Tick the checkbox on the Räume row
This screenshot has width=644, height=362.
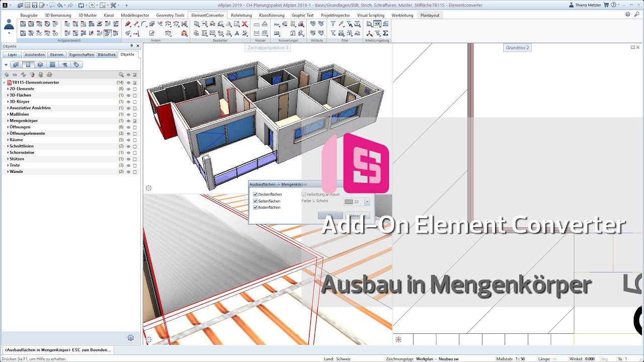point(135,140)
